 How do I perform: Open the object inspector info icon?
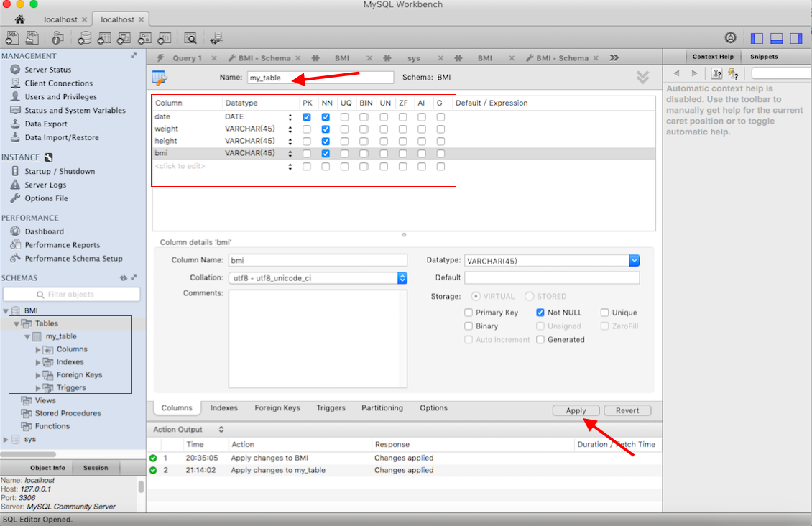[x=58, y=38]
